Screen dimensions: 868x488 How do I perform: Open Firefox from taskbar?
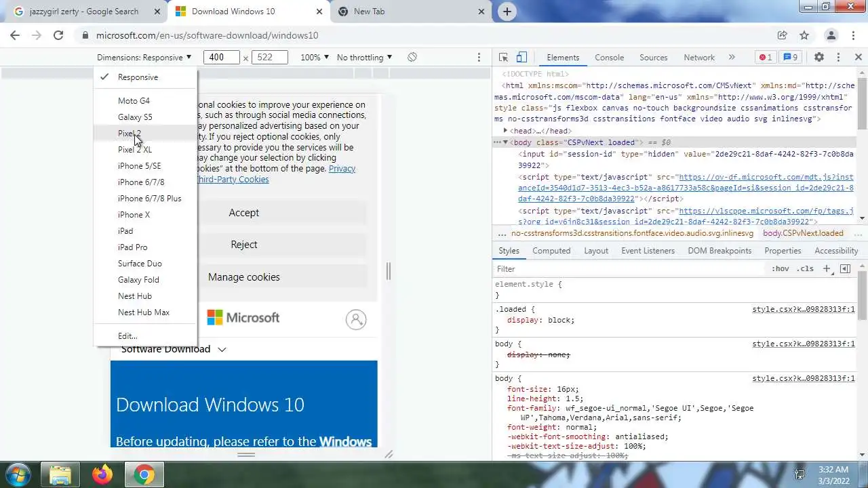coord(102,474)
